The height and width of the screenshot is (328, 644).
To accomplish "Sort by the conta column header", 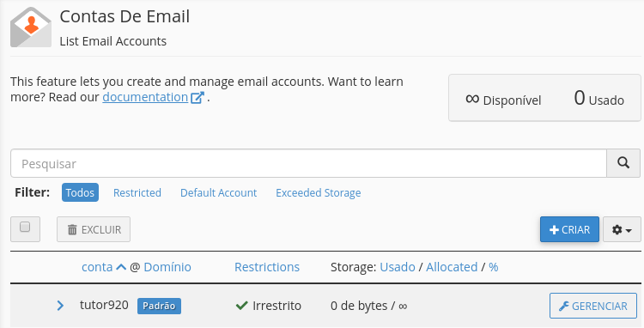I will coord(97,267).
